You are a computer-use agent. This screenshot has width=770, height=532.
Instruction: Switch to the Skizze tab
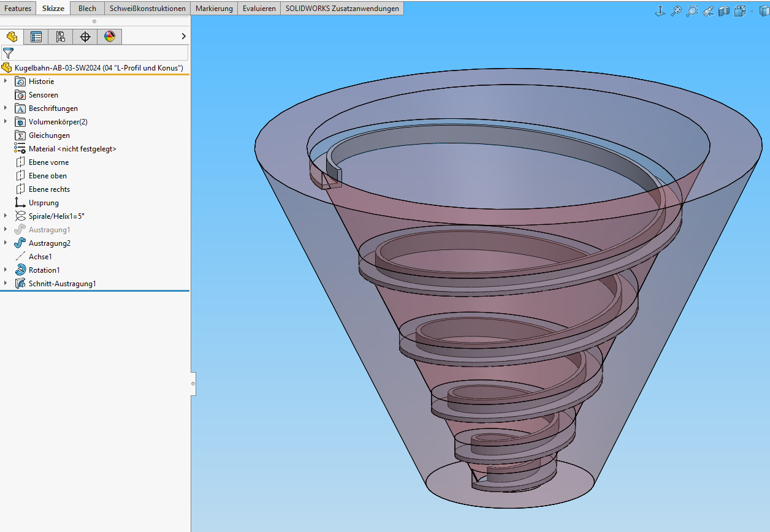(53, 9)
